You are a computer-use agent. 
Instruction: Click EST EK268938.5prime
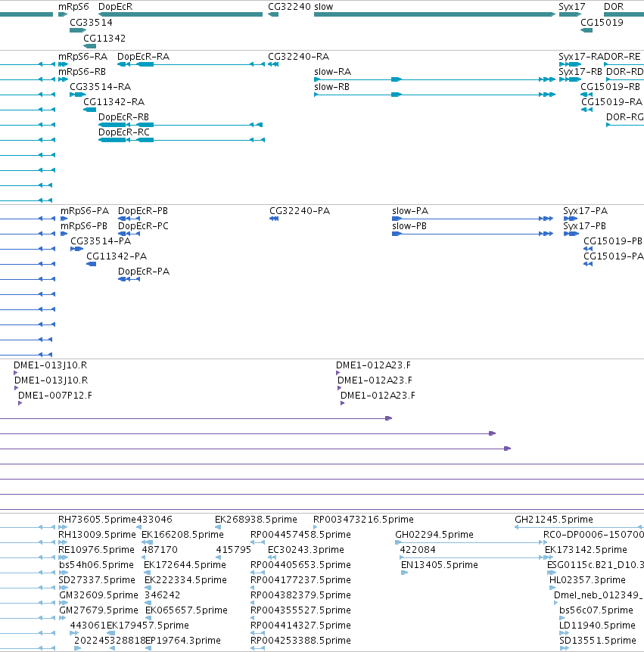[x=257, y=520]
